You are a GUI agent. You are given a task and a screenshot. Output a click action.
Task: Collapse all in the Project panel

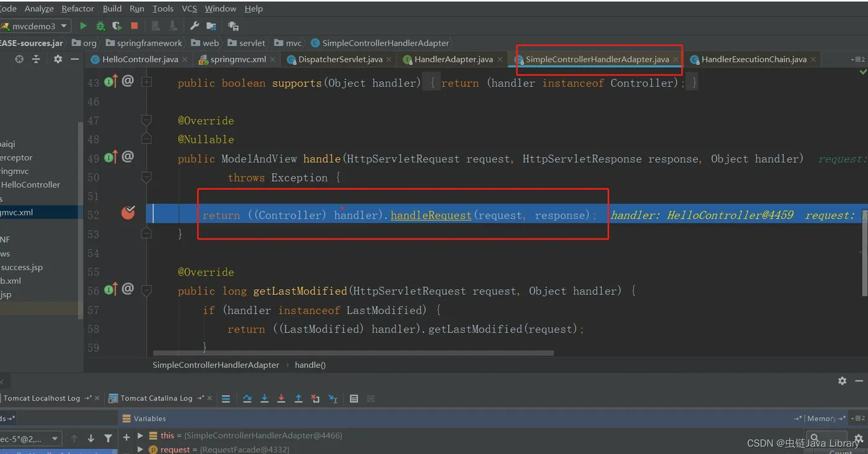(x=36, y=59)
